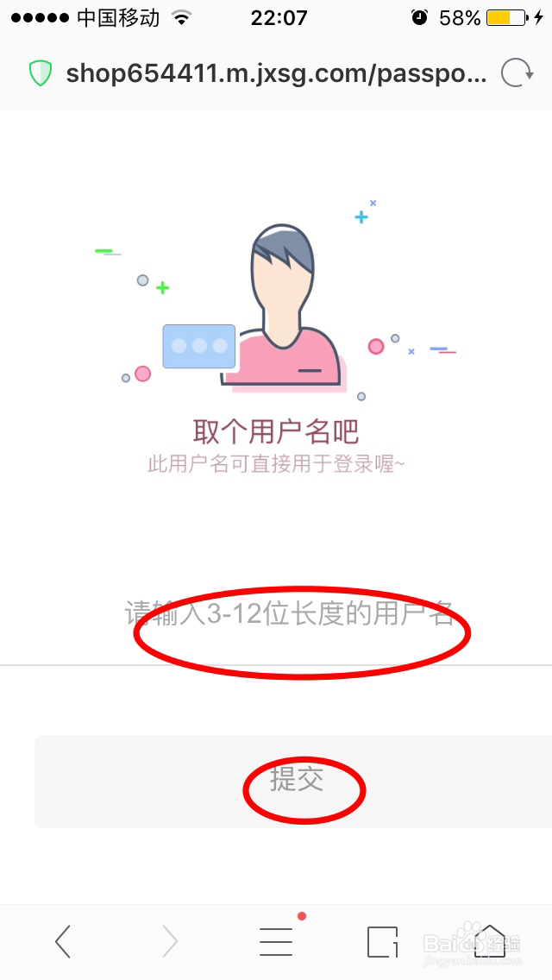Image resolution: width=552 pixels, height=980 pixels.
Task: Go to browser home page icon
Action: pos(490,941)
